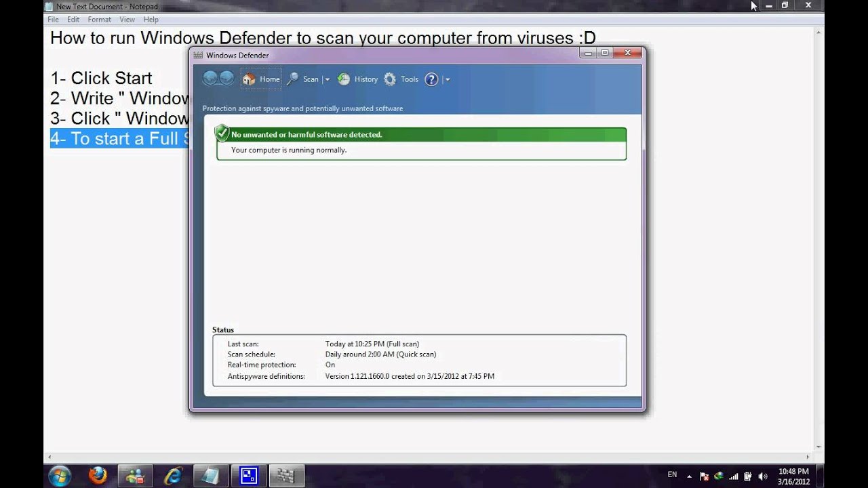The height and width of the screenshot is (488, 868).
Task: Open the Windows Start menu orb
Action: coord(60,476)
